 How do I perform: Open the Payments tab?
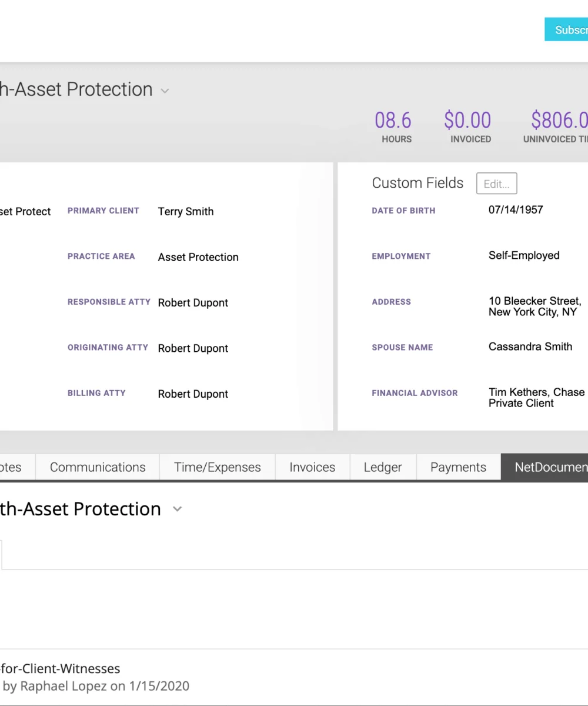[x=459, y=467]
